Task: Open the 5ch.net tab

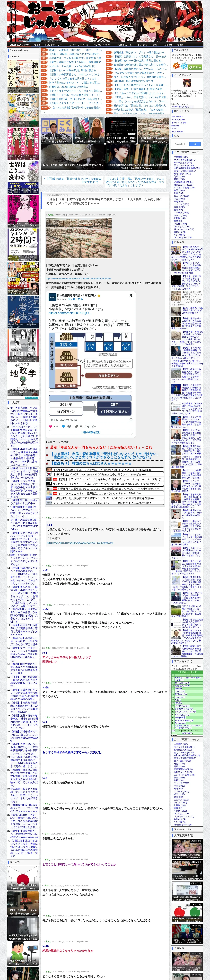Action: point(168,45)
